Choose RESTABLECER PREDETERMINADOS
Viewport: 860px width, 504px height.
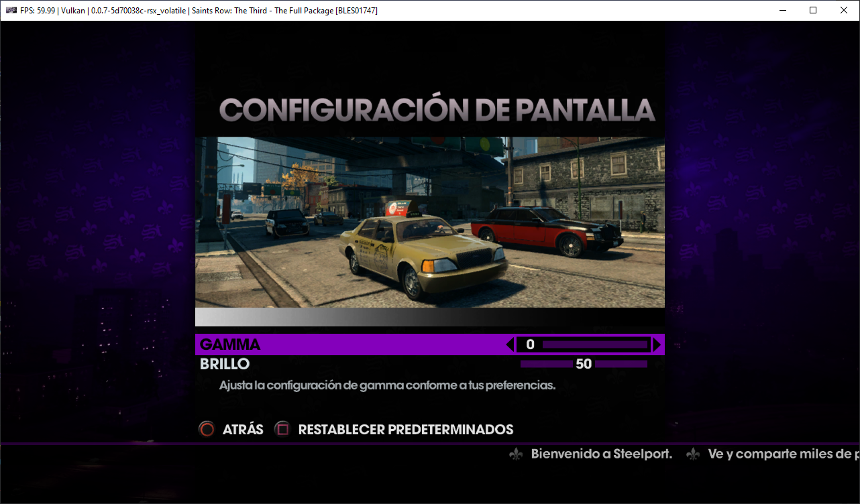(x=406, y=430)
